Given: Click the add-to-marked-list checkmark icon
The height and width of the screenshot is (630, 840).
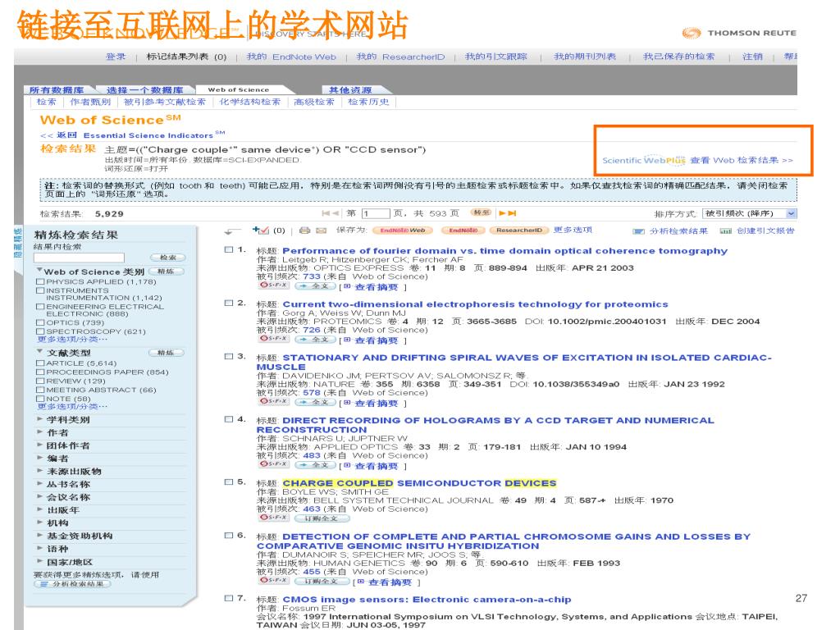Looking at the screenshot, I should [x=261, y=231].
